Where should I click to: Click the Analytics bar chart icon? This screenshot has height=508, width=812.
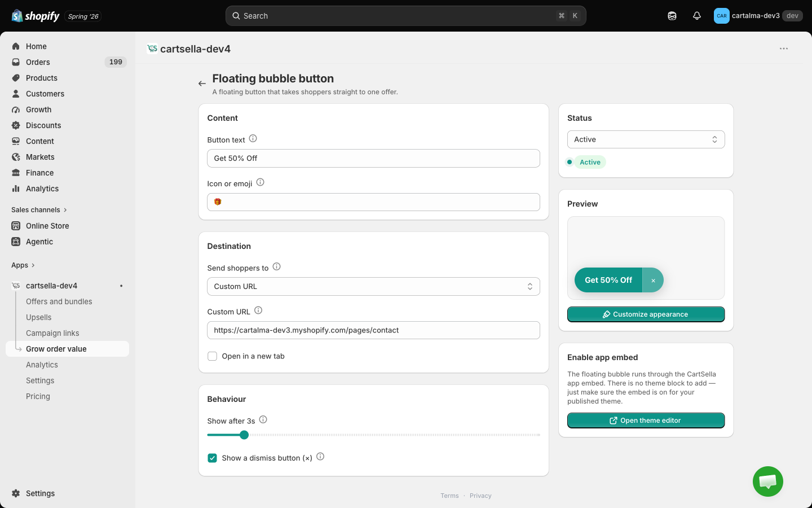(x=16, y=189)
